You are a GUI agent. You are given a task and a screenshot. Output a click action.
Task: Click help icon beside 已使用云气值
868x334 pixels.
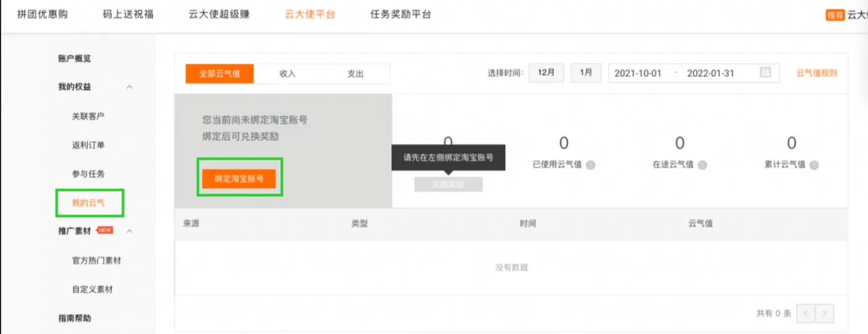coord(590,165)
